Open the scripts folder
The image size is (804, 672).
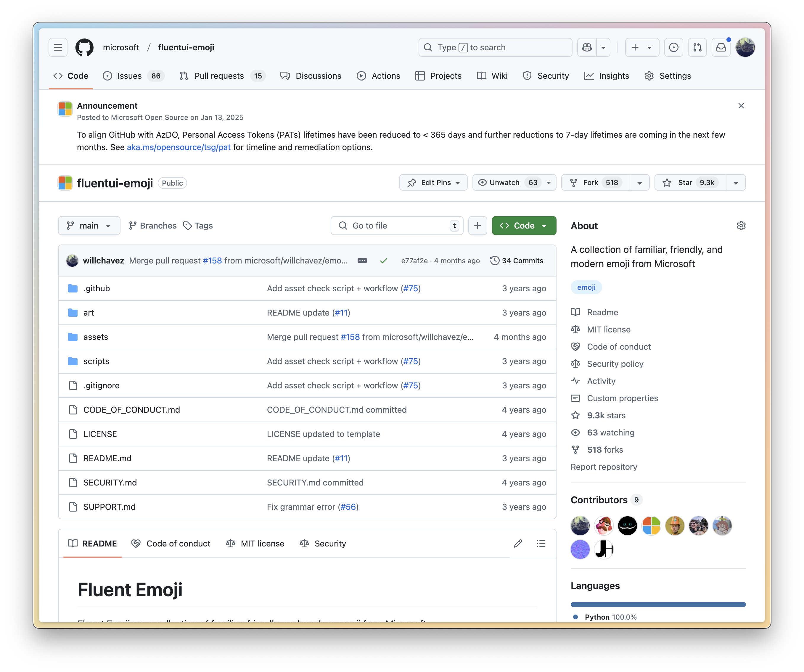(96, 361)
